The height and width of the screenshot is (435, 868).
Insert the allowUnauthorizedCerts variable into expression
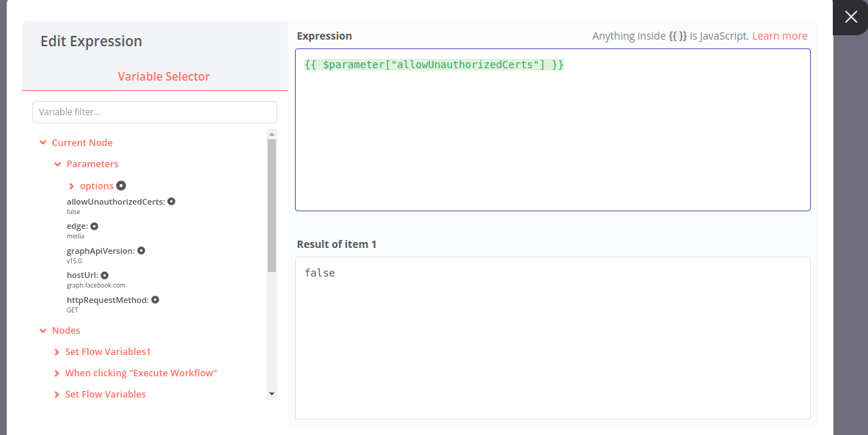(170, 201)
